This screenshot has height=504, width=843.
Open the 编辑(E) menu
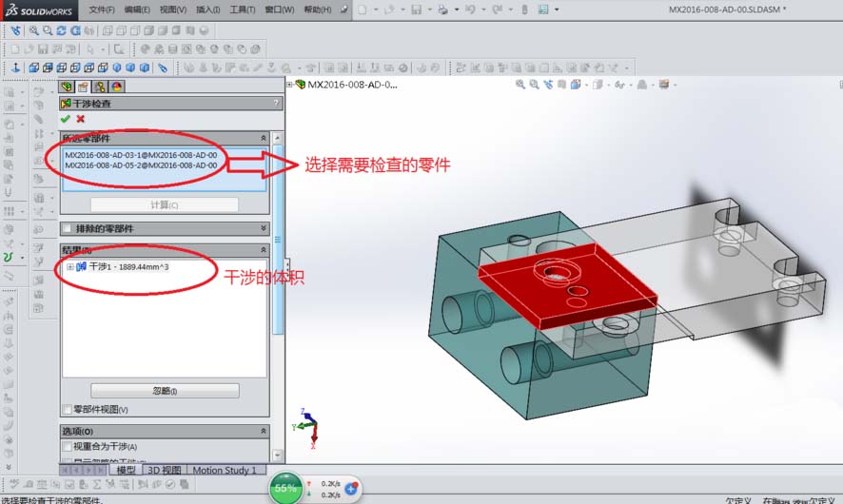click(x=137, y=10)
